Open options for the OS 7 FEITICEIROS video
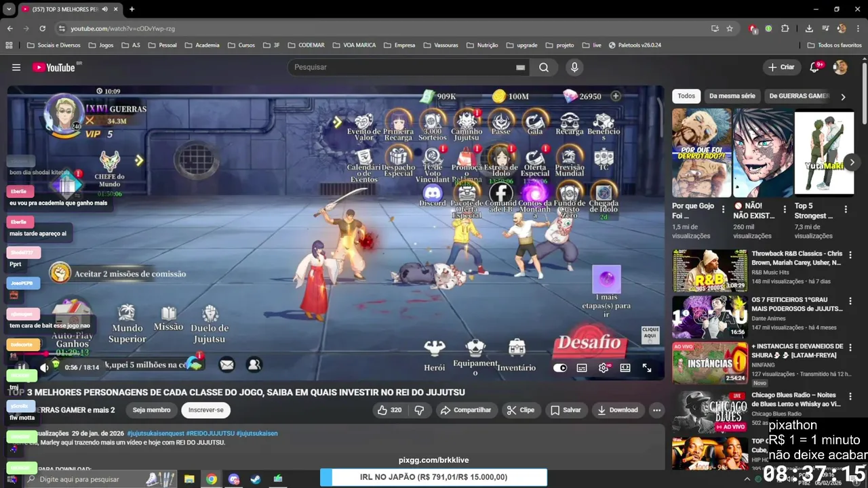Screen dimensions: 868x488 pos(850,301)
